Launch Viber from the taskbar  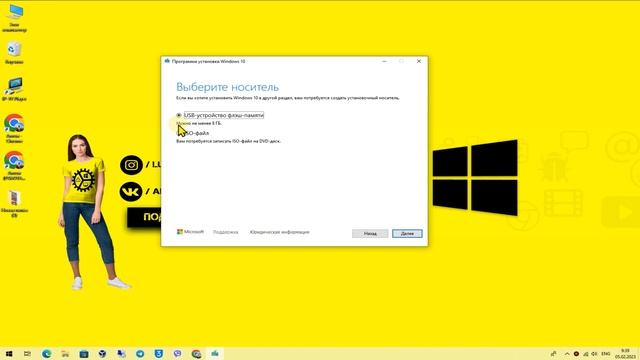point(178,354)
